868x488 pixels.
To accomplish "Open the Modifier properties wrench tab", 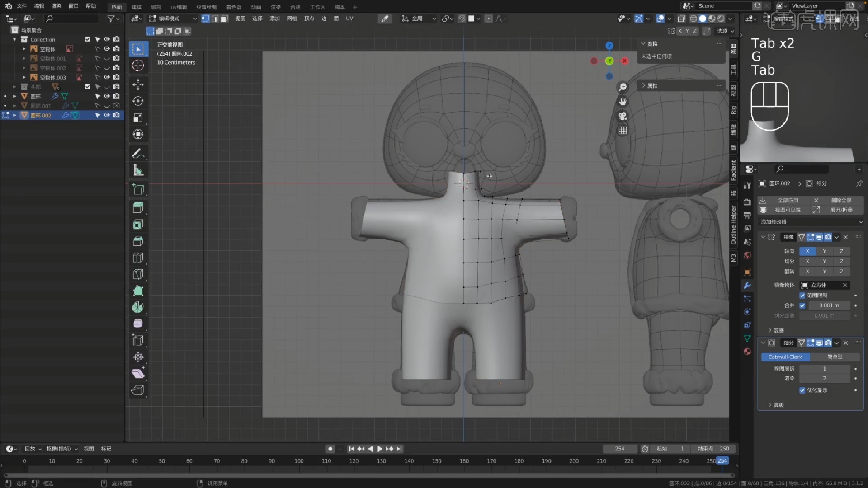I will point(747,286).
